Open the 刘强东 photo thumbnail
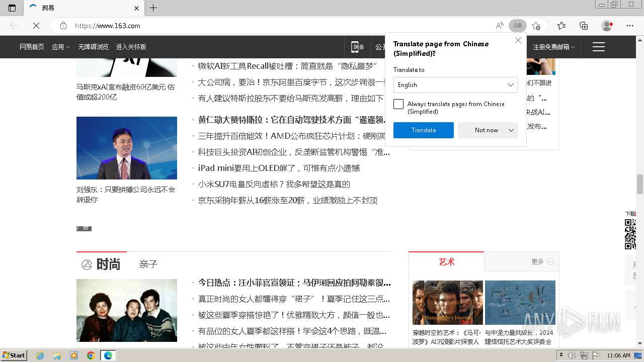644x362 pixels. [127, 148]
